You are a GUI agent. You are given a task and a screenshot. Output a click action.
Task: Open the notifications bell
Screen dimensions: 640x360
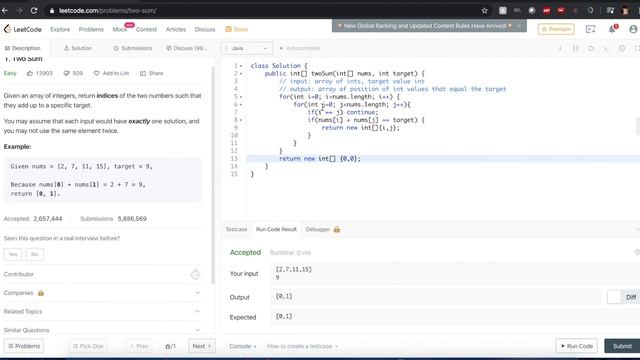[x=612, y=29]
